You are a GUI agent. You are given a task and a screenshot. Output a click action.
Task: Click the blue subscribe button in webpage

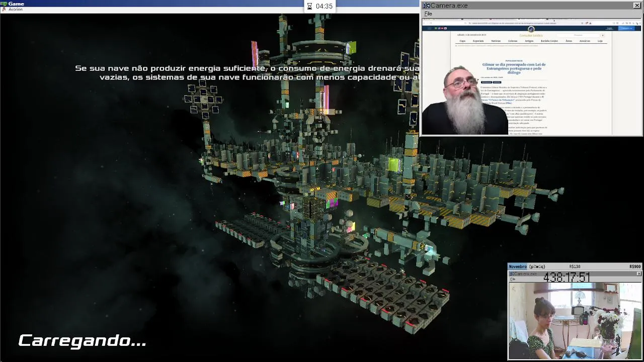coord(626,28)
